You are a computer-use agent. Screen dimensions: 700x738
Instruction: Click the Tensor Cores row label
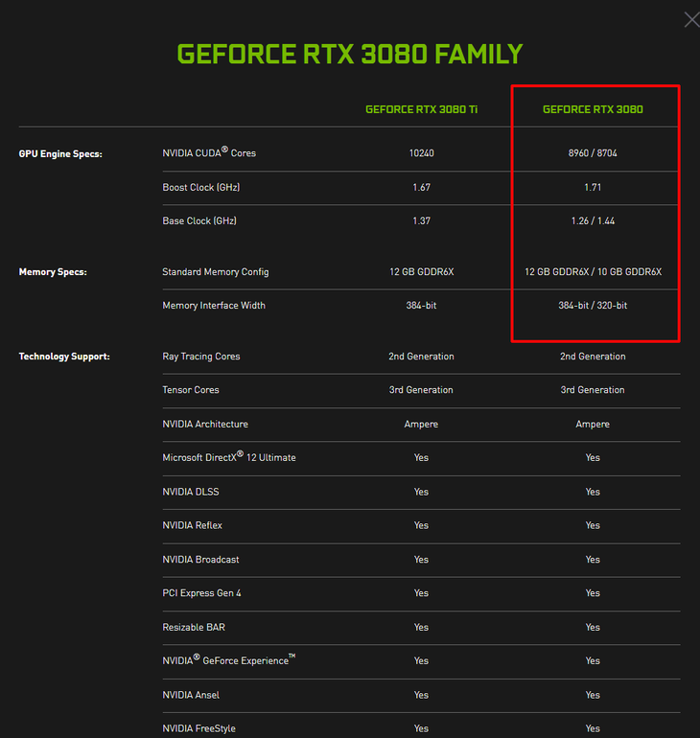click(x=191, y=390)
